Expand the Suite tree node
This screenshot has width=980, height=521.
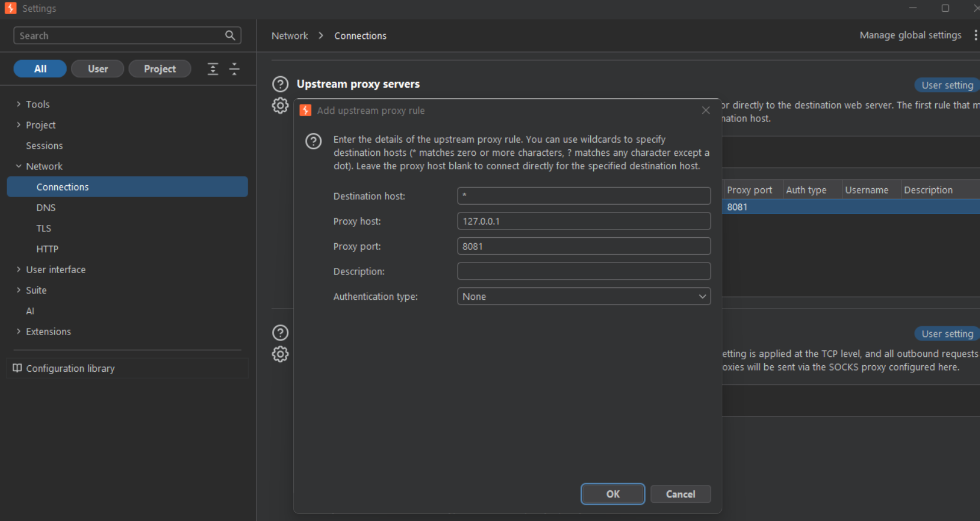pyautogui.click(x=18, y=290)
